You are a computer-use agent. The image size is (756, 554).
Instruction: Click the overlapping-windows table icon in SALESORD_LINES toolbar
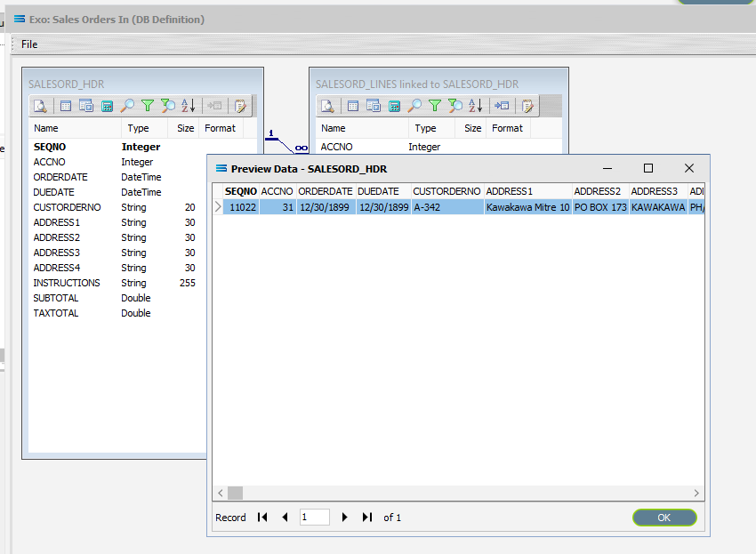pyautogui.click(x=374, y=106)
